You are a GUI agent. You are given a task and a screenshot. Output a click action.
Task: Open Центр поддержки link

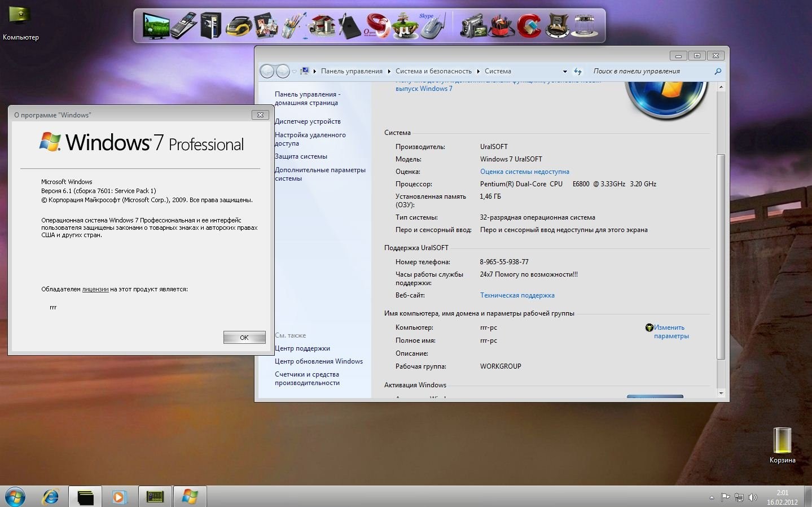click(302, 348)
